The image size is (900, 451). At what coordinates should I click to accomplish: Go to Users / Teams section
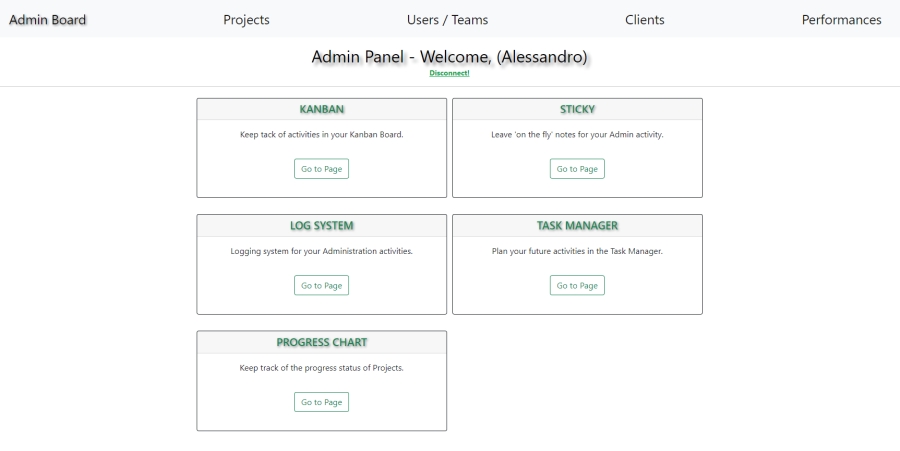(447, 20)
